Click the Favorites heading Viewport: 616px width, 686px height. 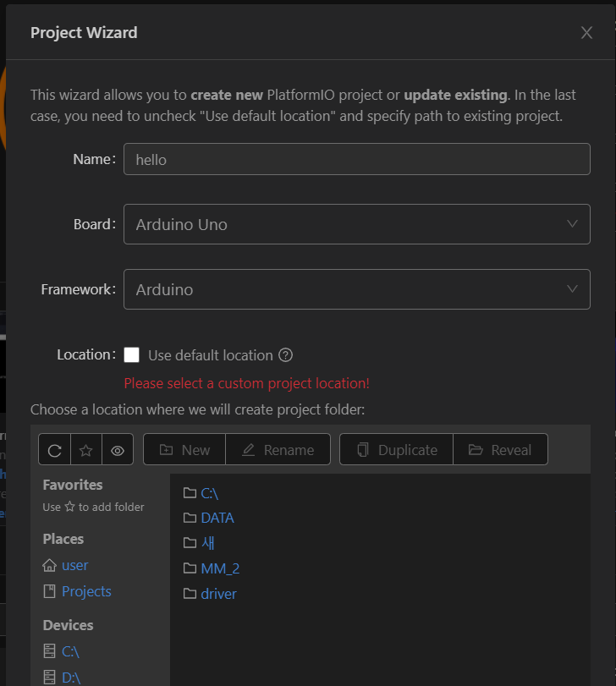click(x=73, y=485)
